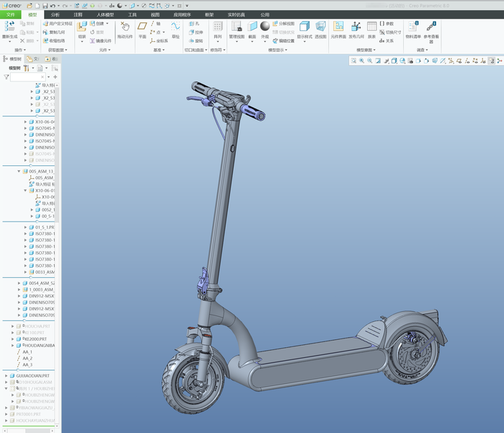The height and width of the screenshot is (433, 504).
Task: Click the Refit icon in graphics toolbar
Action: 353,61
